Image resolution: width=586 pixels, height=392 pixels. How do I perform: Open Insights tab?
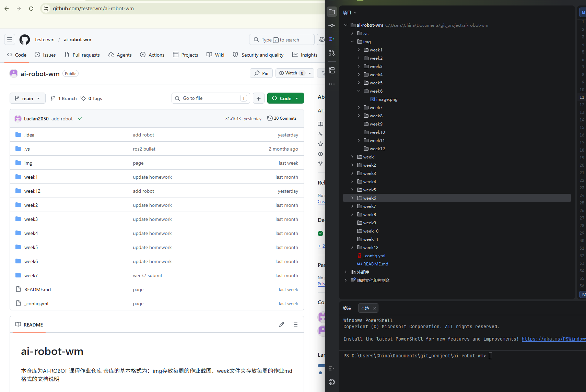tap(305, 55)
